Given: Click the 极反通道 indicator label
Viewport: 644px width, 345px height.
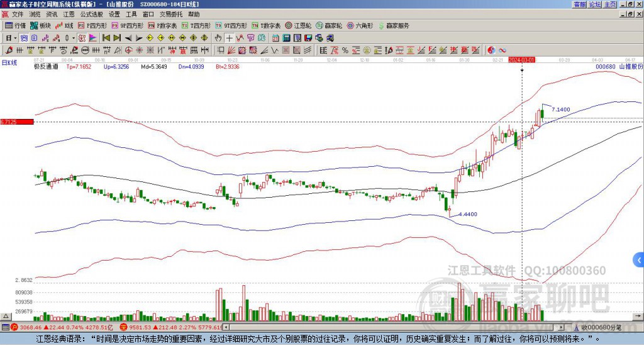Looking at the screenshot, I should point(45,66).
